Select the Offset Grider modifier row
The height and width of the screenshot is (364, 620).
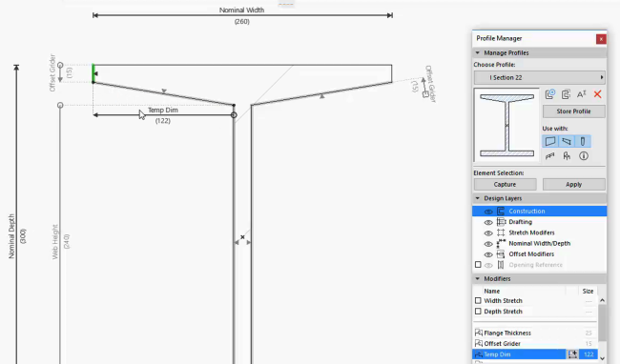tap(535, 343)
